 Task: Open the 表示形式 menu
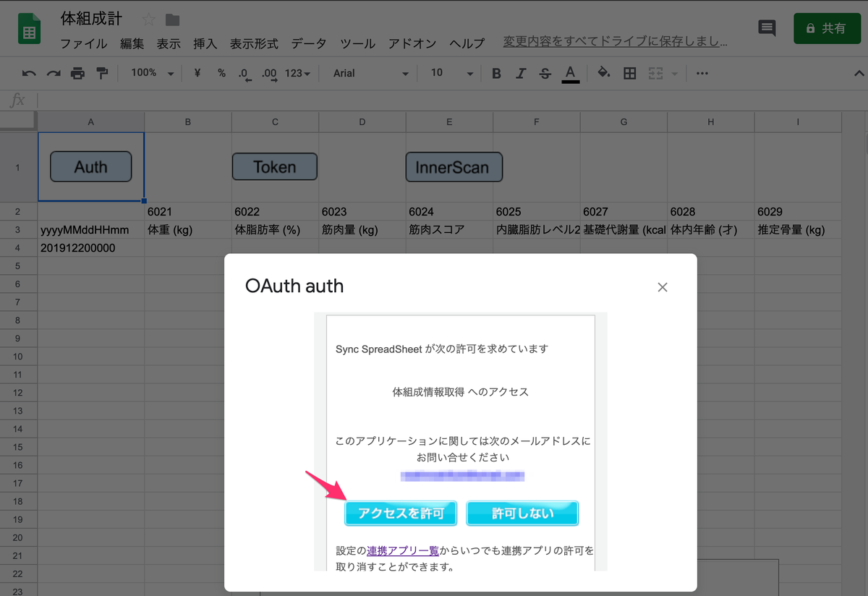[254, 43]
